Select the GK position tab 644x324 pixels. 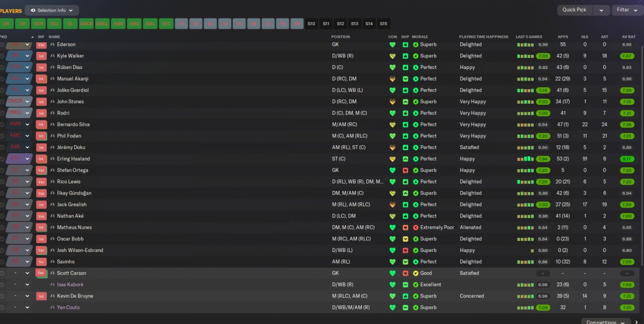[x=7, y=24]
